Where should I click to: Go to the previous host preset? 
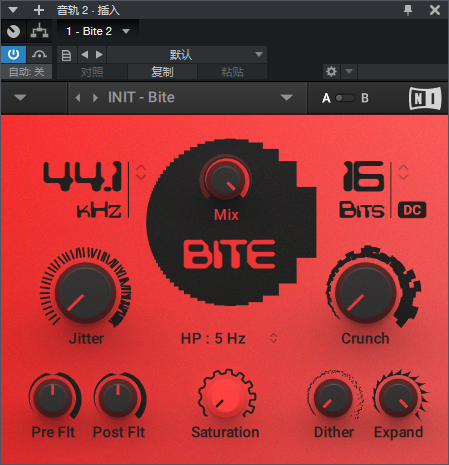[x=85, y=55]
